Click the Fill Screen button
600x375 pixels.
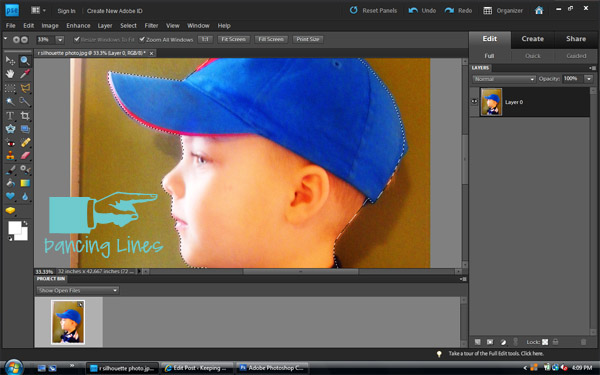click(271, 39)
